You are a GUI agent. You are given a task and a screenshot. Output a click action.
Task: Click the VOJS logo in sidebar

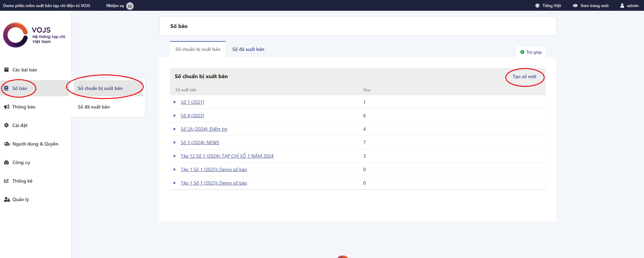click(34, 35)
